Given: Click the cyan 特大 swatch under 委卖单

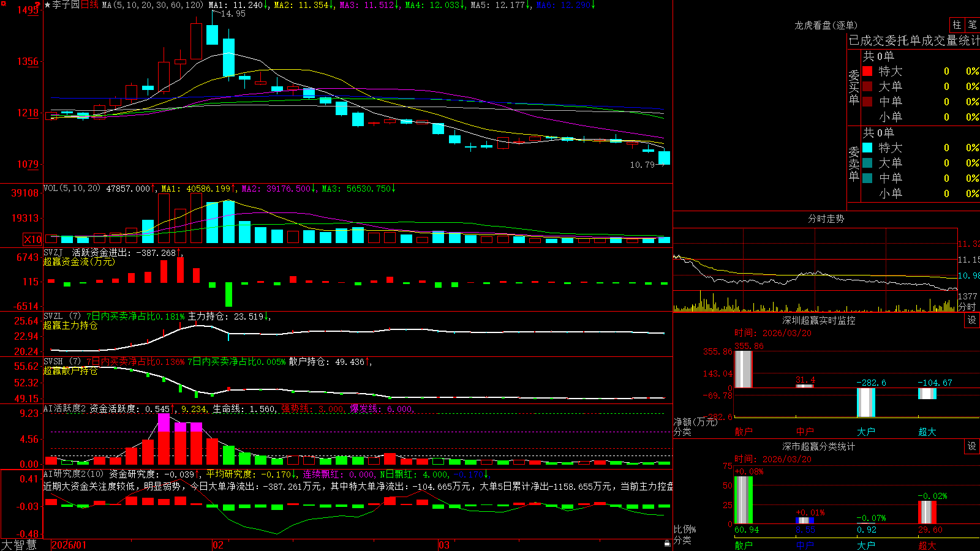Looking at the screenshot, I should coord(867,148).
